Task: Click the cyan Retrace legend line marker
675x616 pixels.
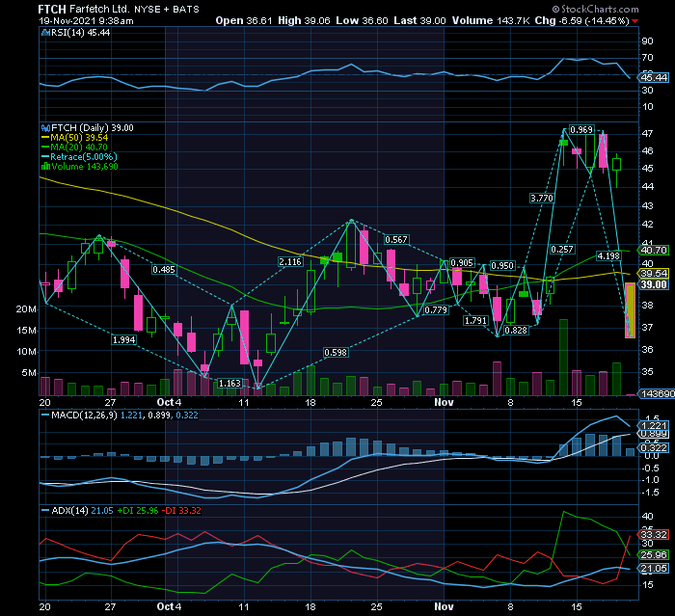Action: (45, 157)
